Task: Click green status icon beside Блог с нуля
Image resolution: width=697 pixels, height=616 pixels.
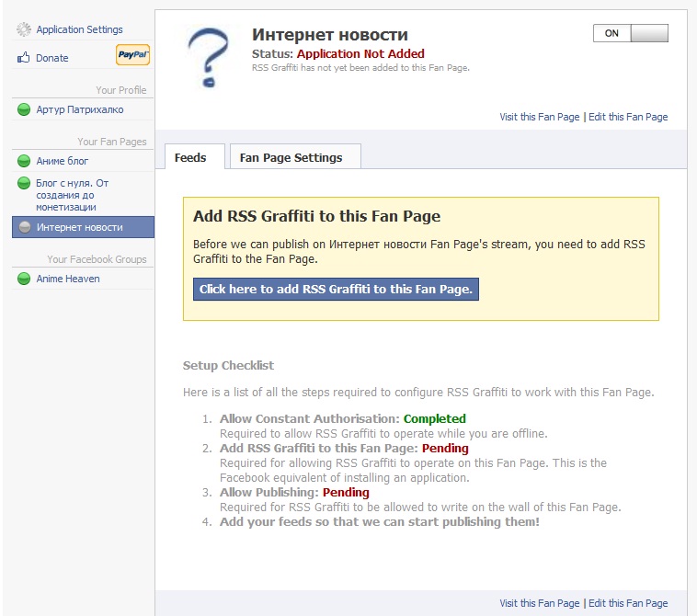Action: point(24,184)
